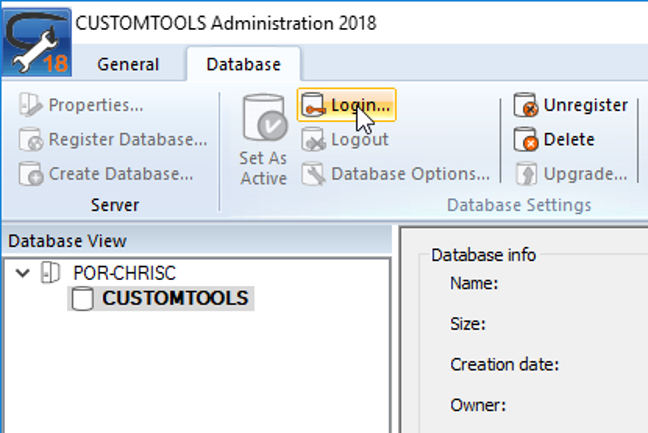The image size is (648, 433).
Task: Choose the Create Database... text label
Action: tap(121, 174)
